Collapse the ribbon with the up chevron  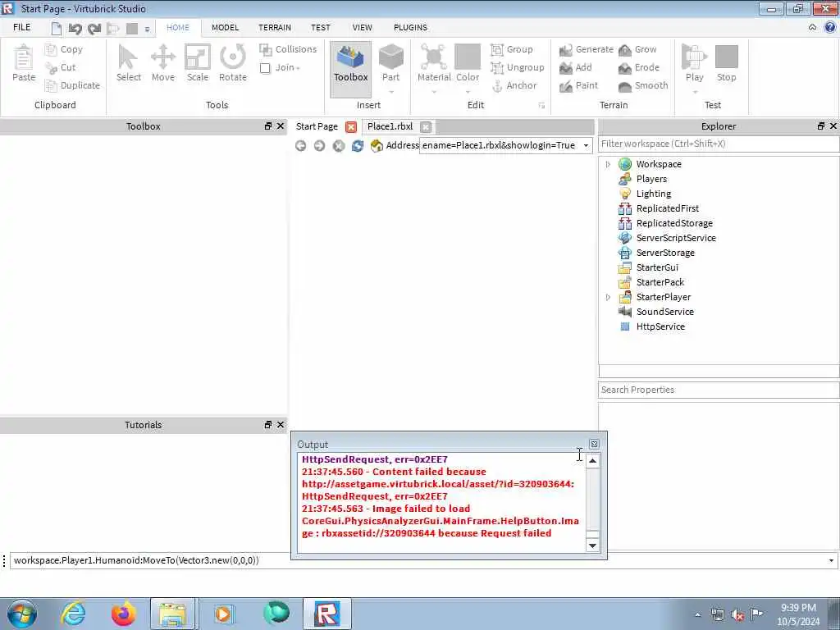click(812, 27)
